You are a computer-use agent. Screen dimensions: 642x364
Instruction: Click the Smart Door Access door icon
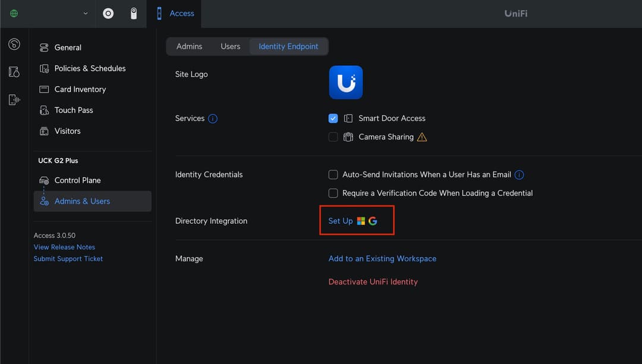click(x=348, y=119)
